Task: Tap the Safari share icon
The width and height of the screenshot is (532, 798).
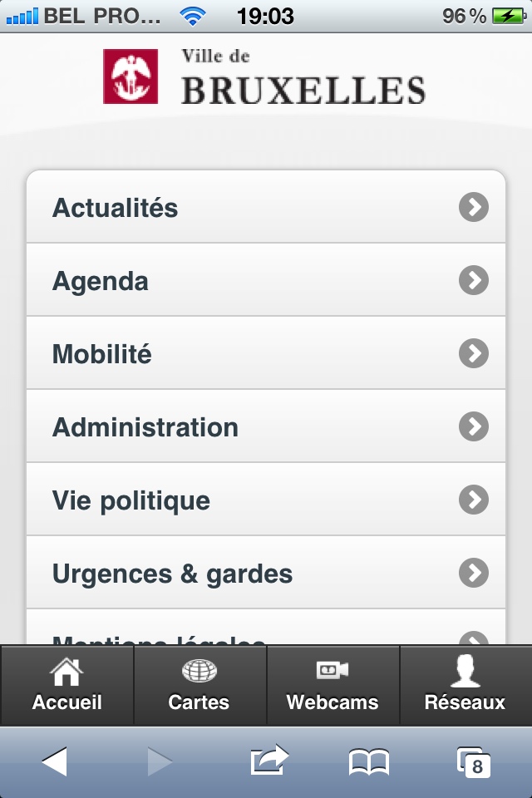Action: 269,760
